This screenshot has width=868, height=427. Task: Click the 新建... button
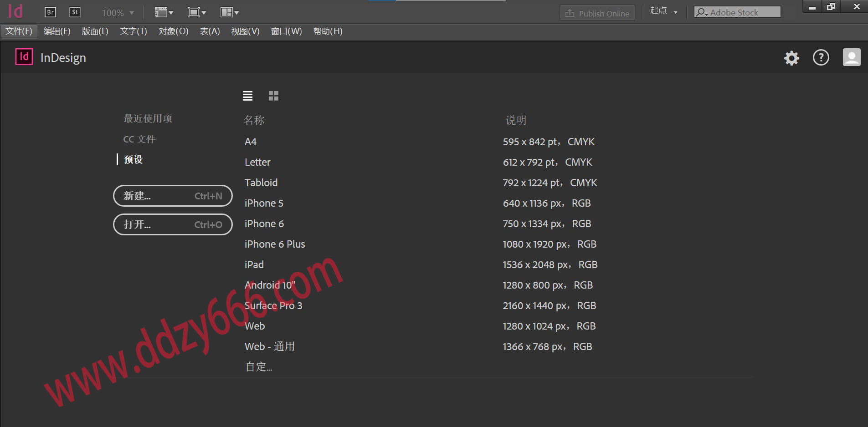click(173, 196)
